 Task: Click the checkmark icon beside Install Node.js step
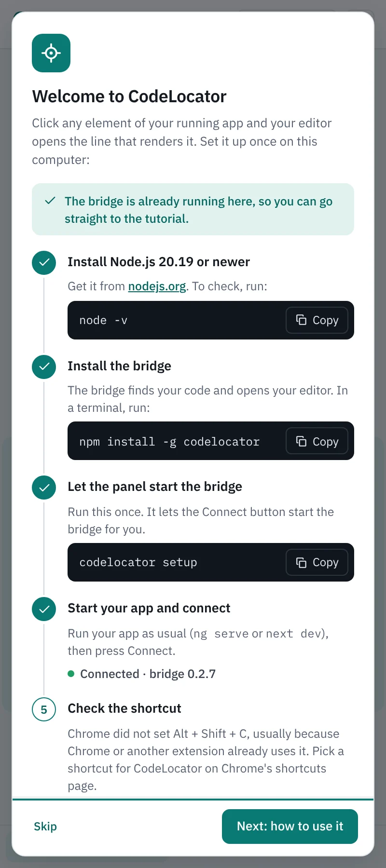pyautogui.click(x=44, y=263)
